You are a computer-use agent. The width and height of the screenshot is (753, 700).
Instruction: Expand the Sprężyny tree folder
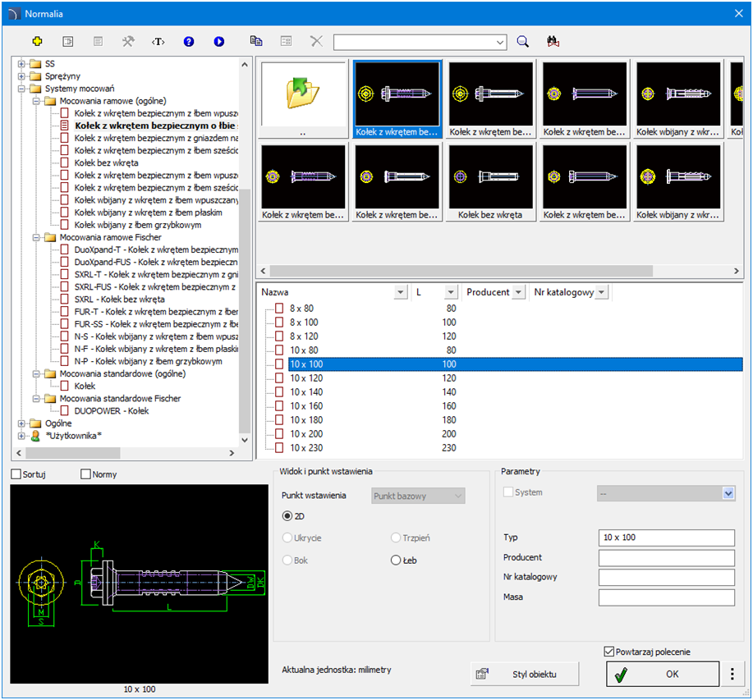(x=22, y=75)
